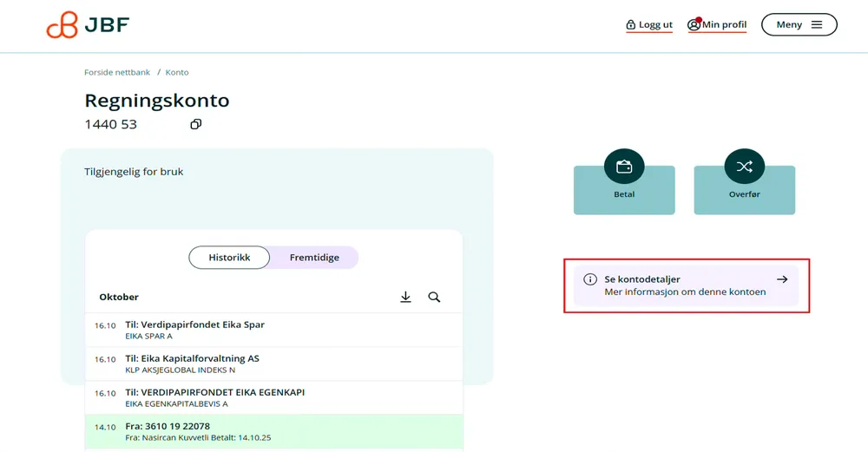Viewport: 868px width, 452px height.
Task: Open the Konto breadcrumb link
Action: click(x=177, y=73)
